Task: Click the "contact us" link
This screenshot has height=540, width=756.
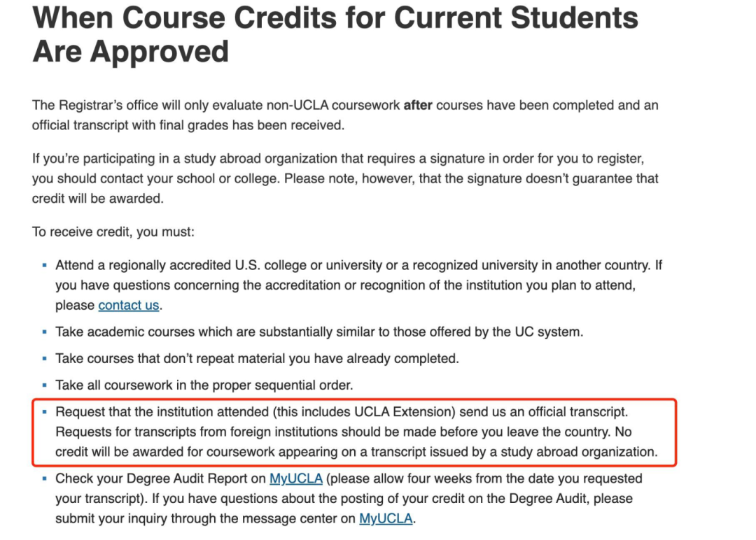Action: (128, 305)
